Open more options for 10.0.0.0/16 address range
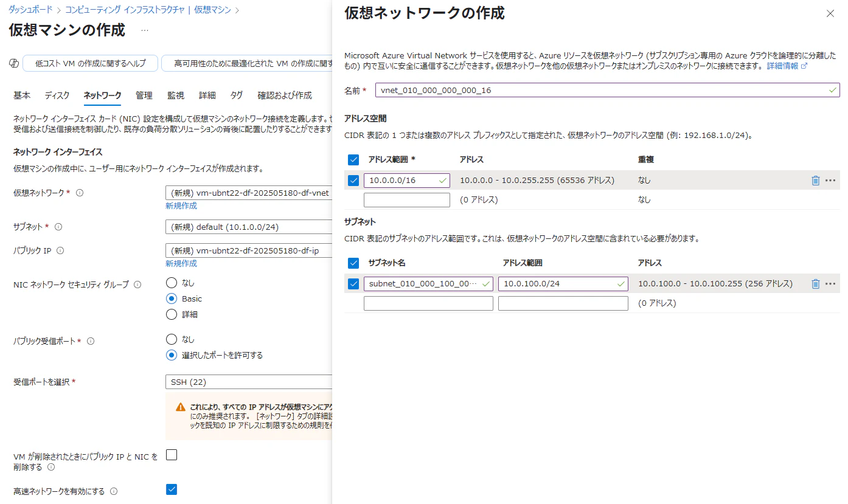Screen dimensions: 848x504 (x=830, y=181)
